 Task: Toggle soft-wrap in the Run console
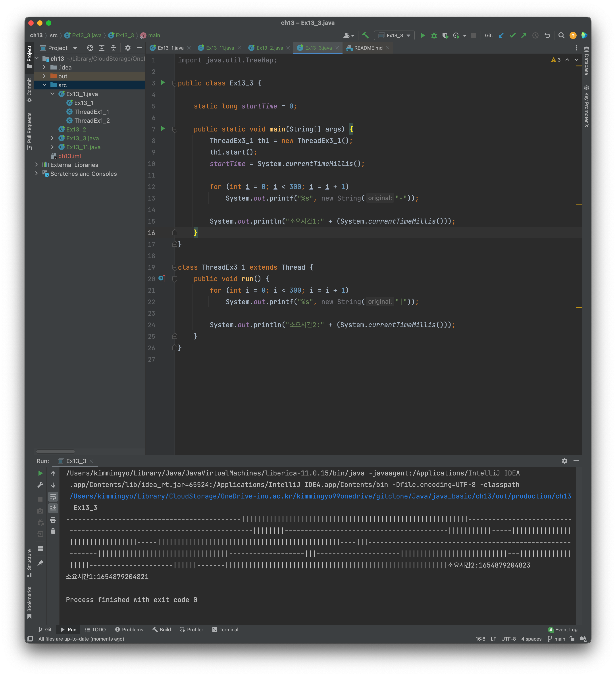pos(53,497)
